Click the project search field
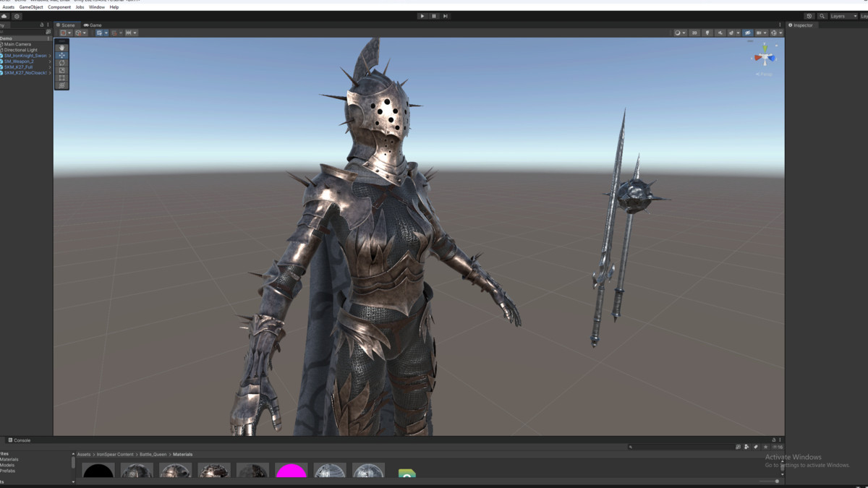 [680, 447]
